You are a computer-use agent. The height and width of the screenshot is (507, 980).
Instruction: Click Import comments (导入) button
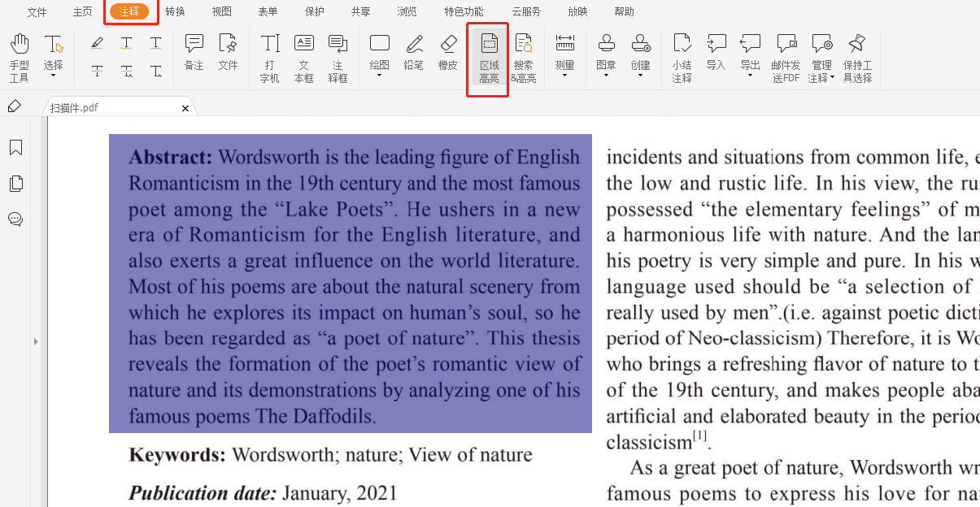click(716, 52)
